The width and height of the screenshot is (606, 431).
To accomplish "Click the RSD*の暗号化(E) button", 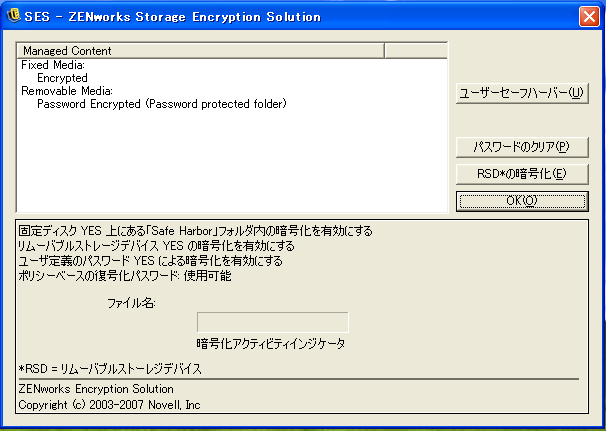I will point(521,174).
